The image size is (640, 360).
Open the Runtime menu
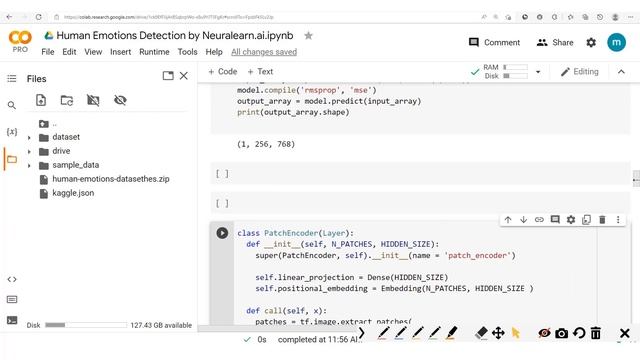[154, 52]
